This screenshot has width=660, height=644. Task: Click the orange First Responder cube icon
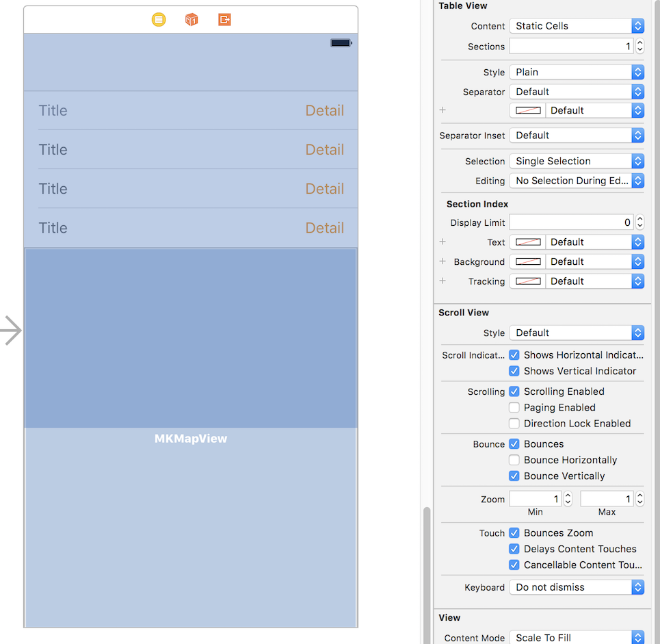click(191, 20)
